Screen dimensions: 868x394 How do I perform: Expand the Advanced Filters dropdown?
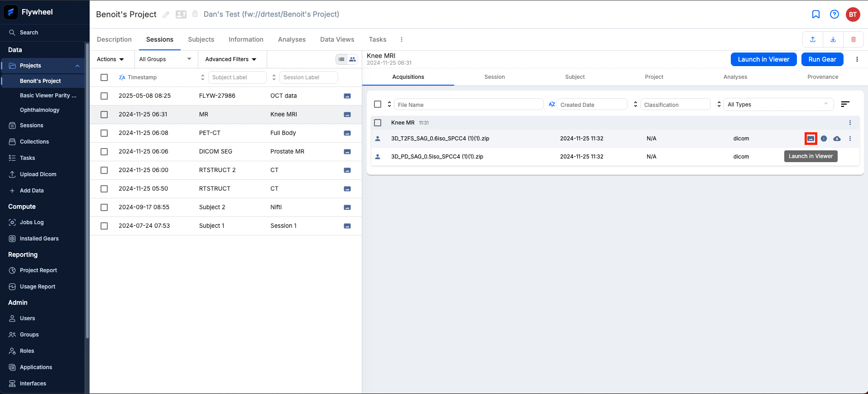[x=231, y=59]
